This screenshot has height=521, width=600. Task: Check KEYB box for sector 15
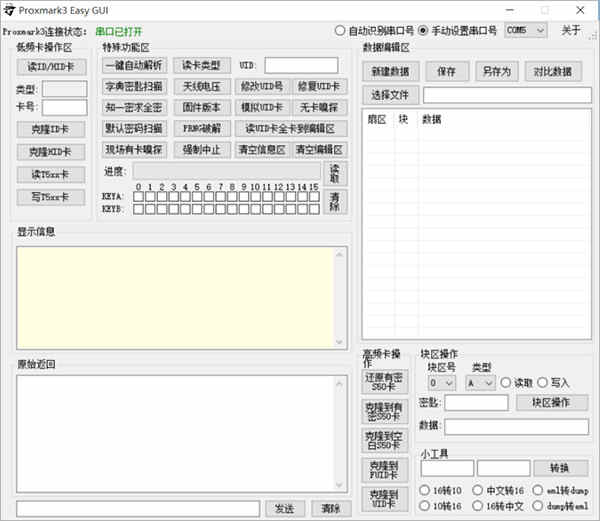tap(314, 209)
